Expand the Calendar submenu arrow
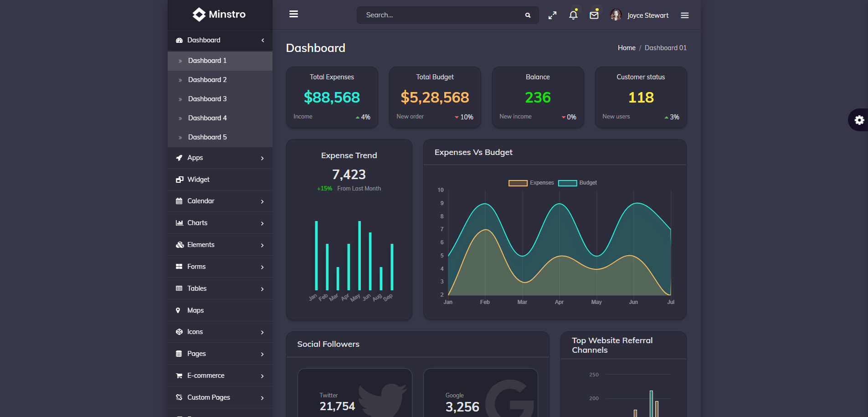868x417 pixels. 262,201
